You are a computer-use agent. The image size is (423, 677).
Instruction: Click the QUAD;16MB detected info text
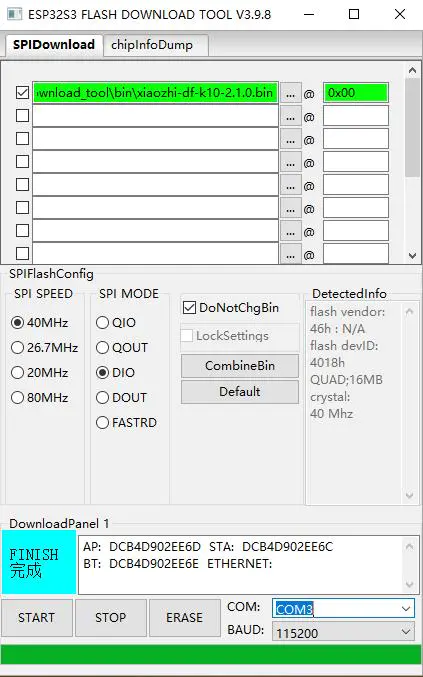(x=346, y=380)
